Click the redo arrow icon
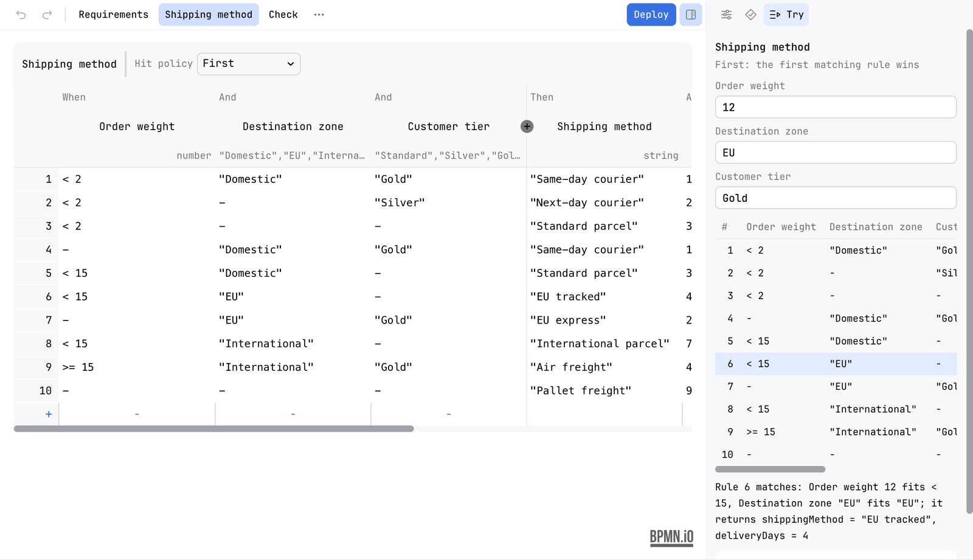973x560 pixels. click(47, 15)
